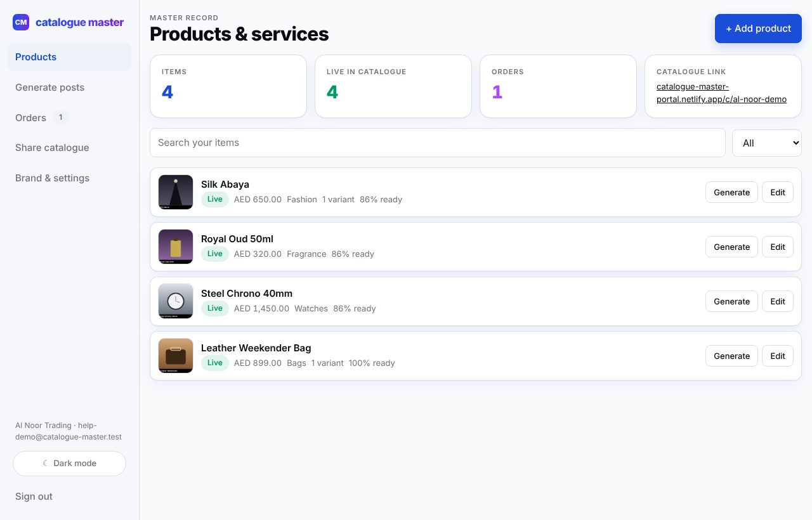Click the Watches category label

click(x=311, y=309)
